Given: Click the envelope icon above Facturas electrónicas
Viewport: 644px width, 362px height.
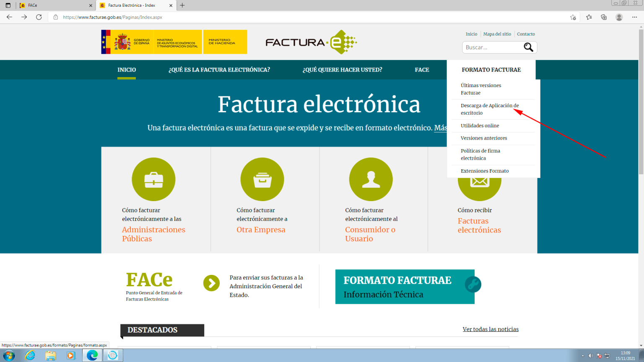Looking at the screenshot, I should pyautogui.click(x=480, y=179).
